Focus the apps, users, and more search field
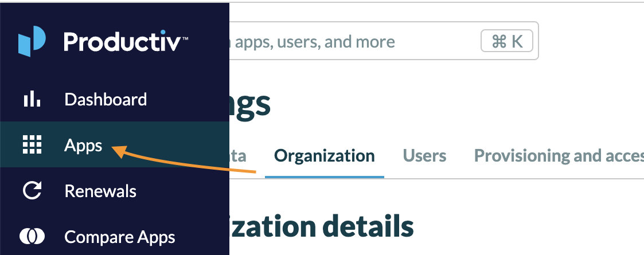Viewport: 644px width, 255px height. click(x=384, y=41)
